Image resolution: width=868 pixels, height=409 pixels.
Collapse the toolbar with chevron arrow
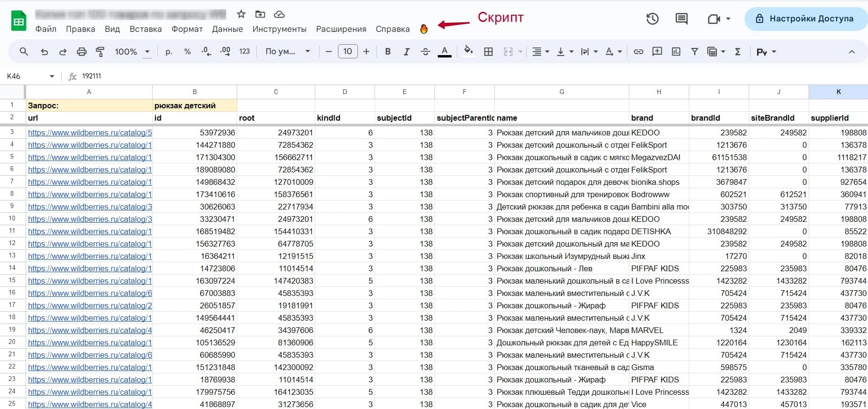pos(851,52)
